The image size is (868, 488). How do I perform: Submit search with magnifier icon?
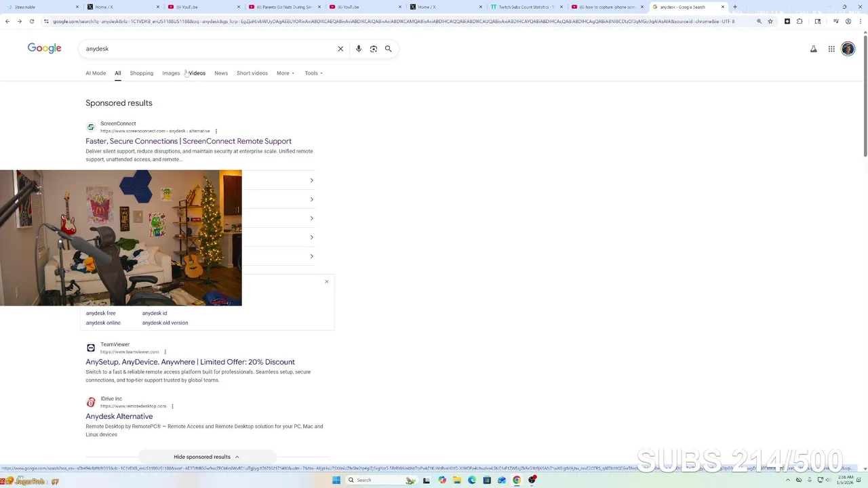[389, 49]
